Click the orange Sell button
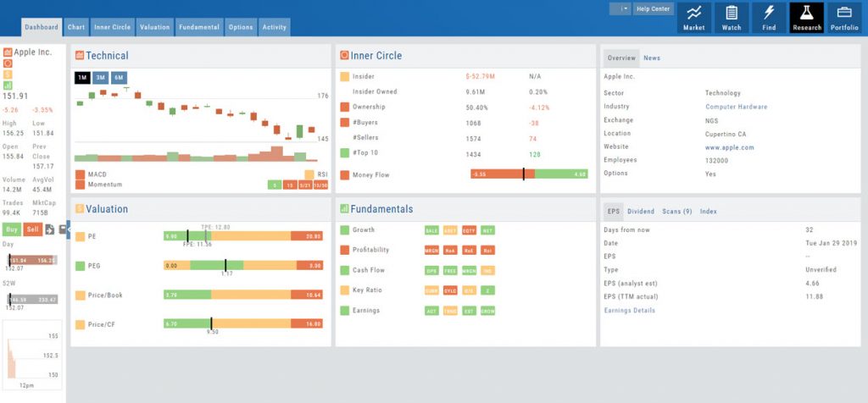The image size is (868, 403). point(33,229)
